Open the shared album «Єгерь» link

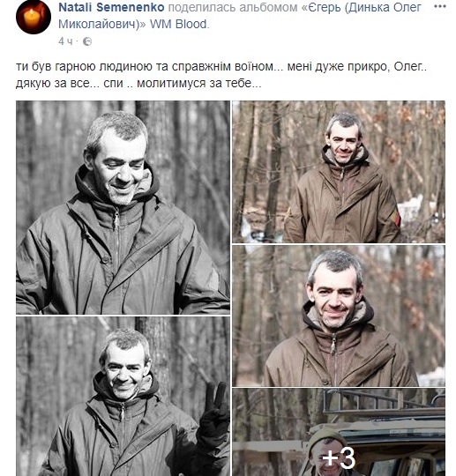[x=240, y=16]
